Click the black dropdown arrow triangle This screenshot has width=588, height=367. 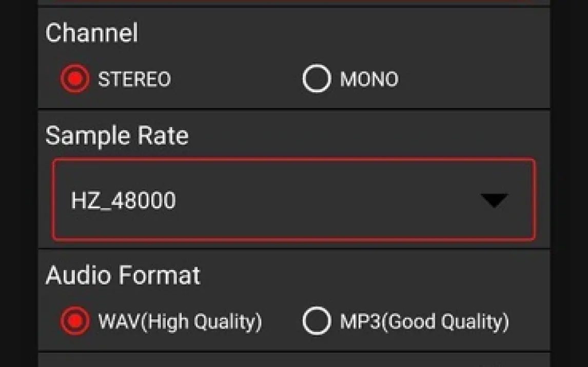click(495, 200)
